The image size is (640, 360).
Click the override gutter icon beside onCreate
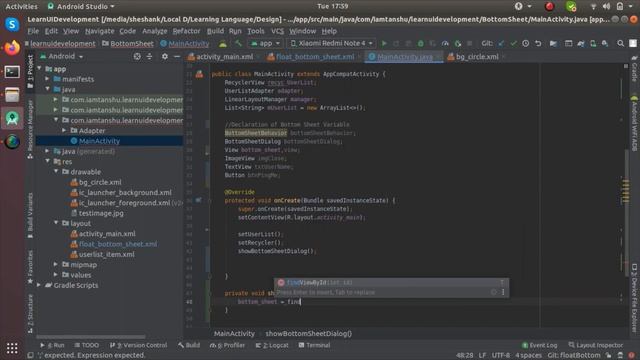click(x=198, y=200)
